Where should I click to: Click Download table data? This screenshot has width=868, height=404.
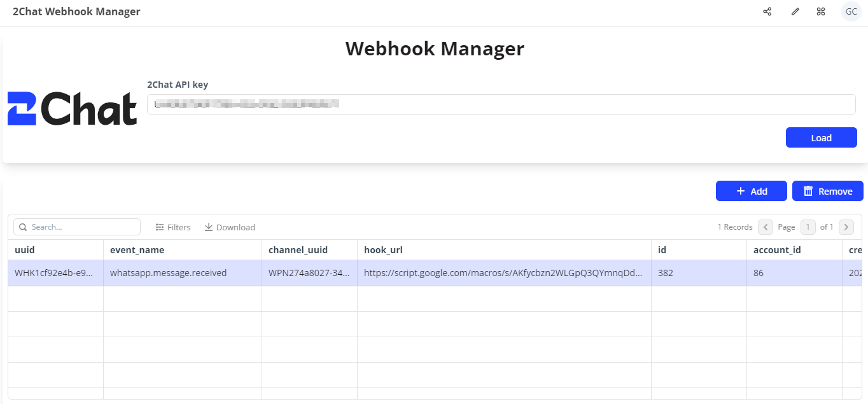click(230, 227)
